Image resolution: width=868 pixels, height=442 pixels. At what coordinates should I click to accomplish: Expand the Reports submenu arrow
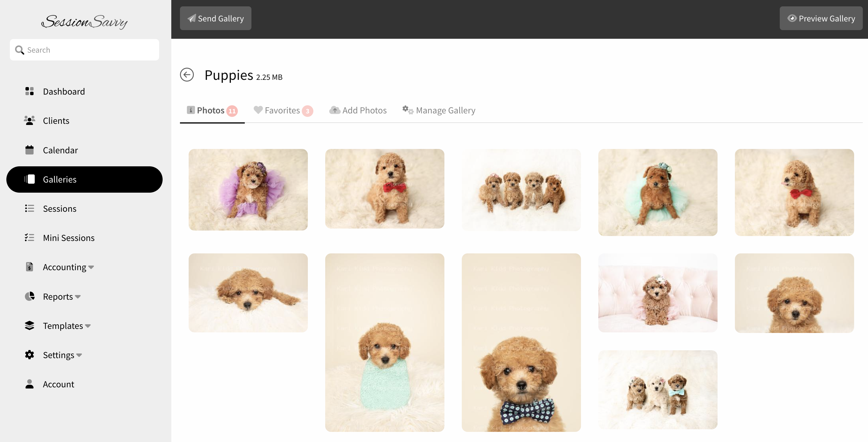[x=78, y=297]
